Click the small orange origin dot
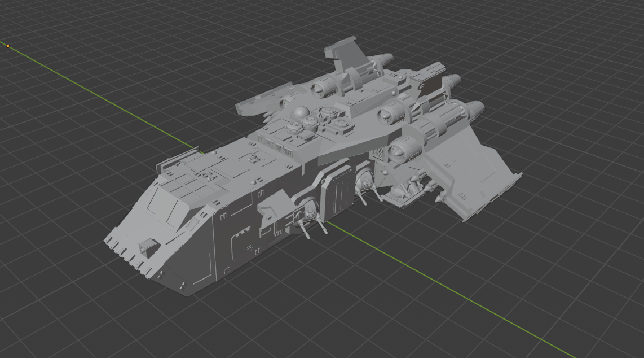Screen dimensions: 644x358 pos(8,46)
